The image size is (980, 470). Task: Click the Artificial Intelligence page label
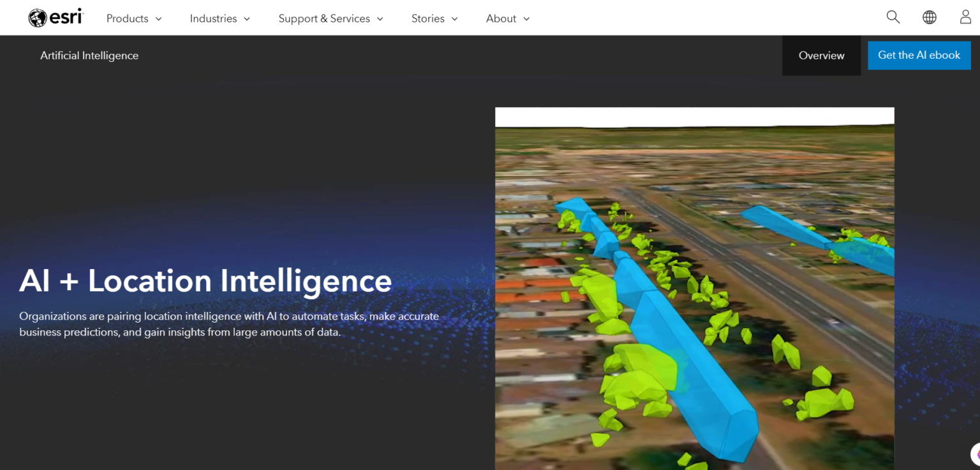[x=89, y=55]
